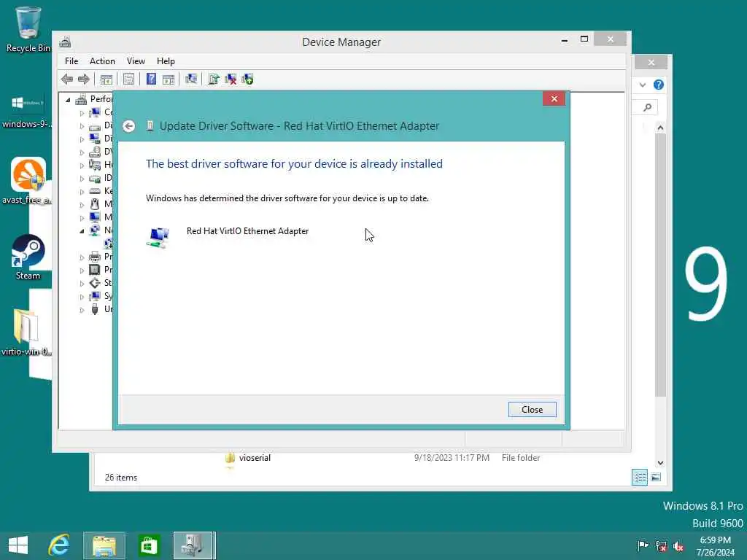Image resolution: width=747 pixels, height=560 pixels.
Task: Click the 'Red Hat VirtIO Ethernet Adapter' device label
Action: pos(247,231)
